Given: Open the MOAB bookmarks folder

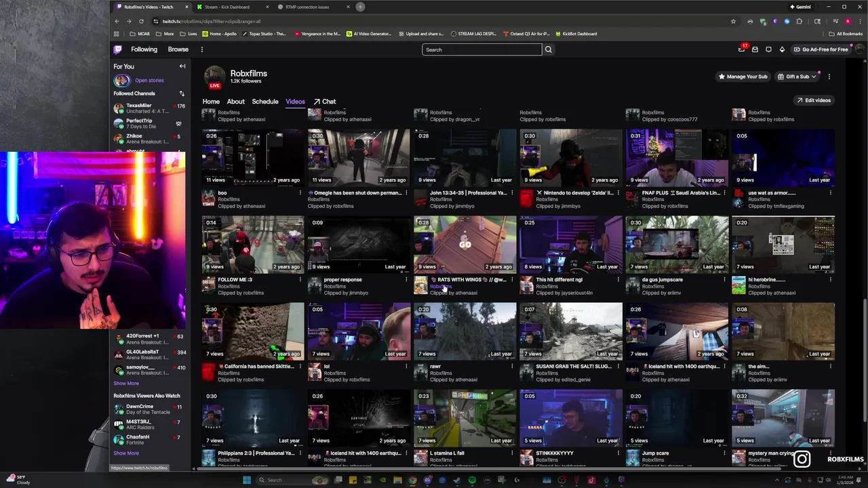Looking at the screenshot, I should click(139, 34).
